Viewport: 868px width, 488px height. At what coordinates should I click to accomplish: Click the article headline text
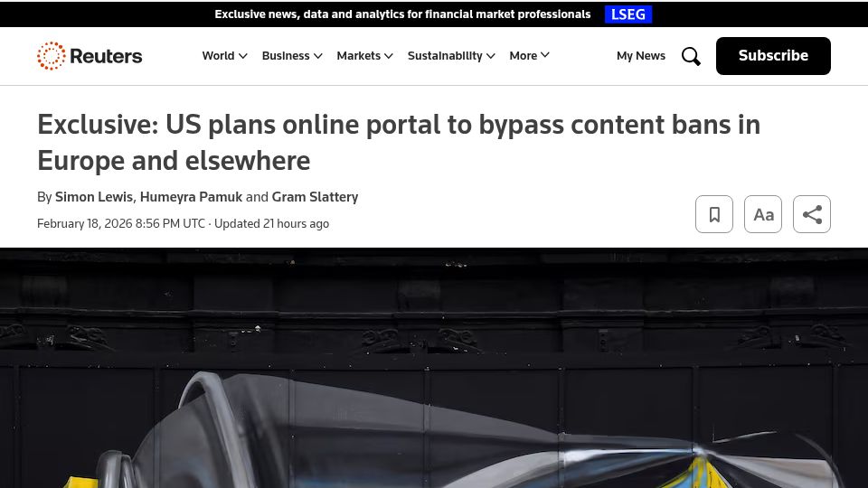(399, 142)
